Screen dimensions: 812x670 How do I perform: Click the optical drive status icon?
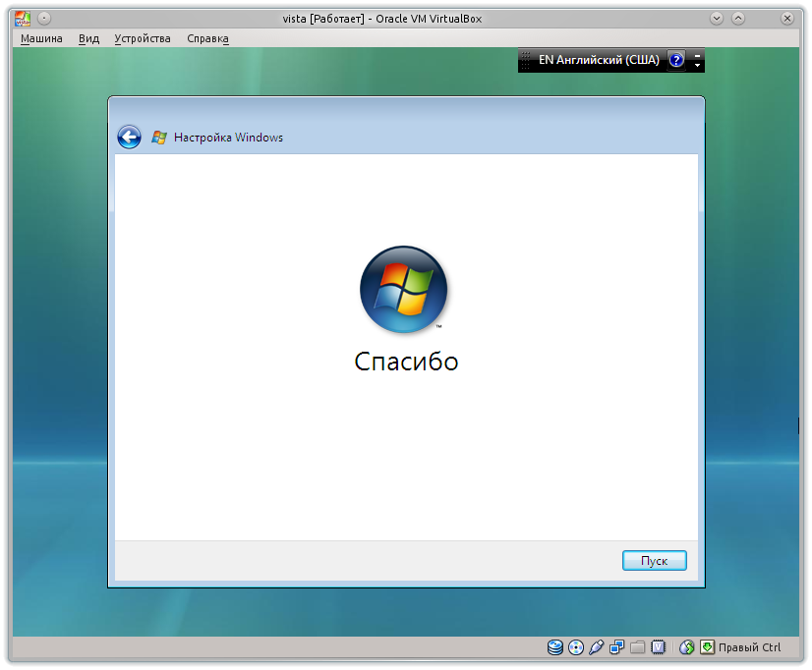576,647
